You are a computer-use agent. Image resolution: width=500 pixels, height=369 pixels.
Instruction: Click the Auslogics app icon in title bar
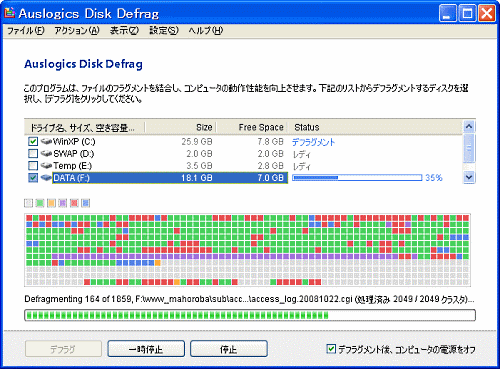[x=9, y=13]
